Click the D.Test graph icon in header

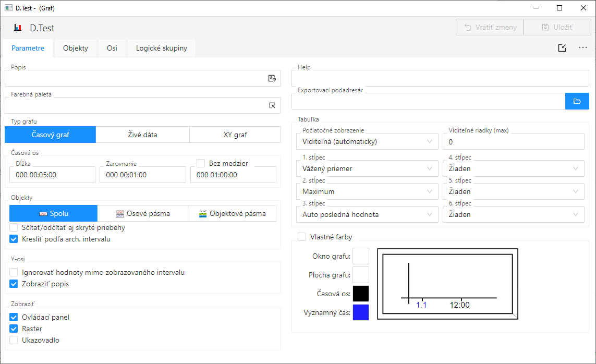(x=18, y=28)
